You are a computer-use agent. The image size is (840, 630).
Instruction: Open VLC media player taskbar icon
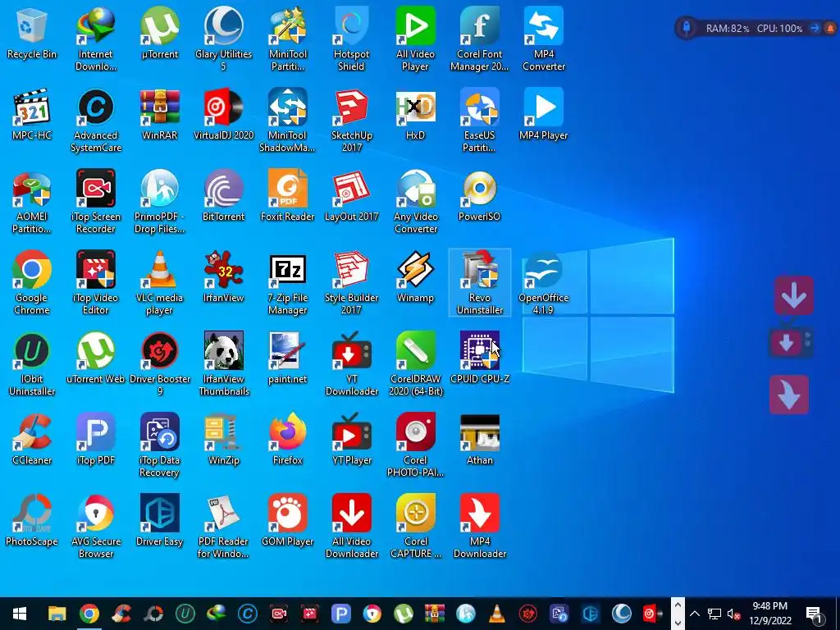click(x=497, y=614)
